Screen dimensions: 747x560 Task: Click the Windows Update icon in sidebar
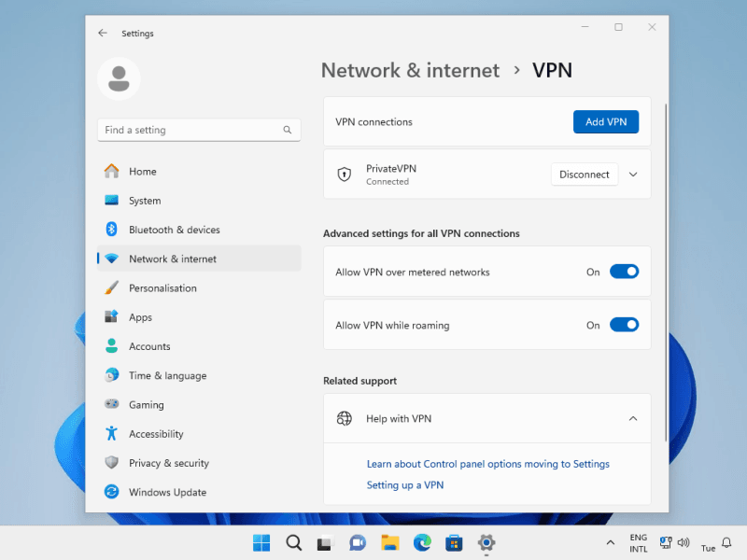click(x=111, y=492)
